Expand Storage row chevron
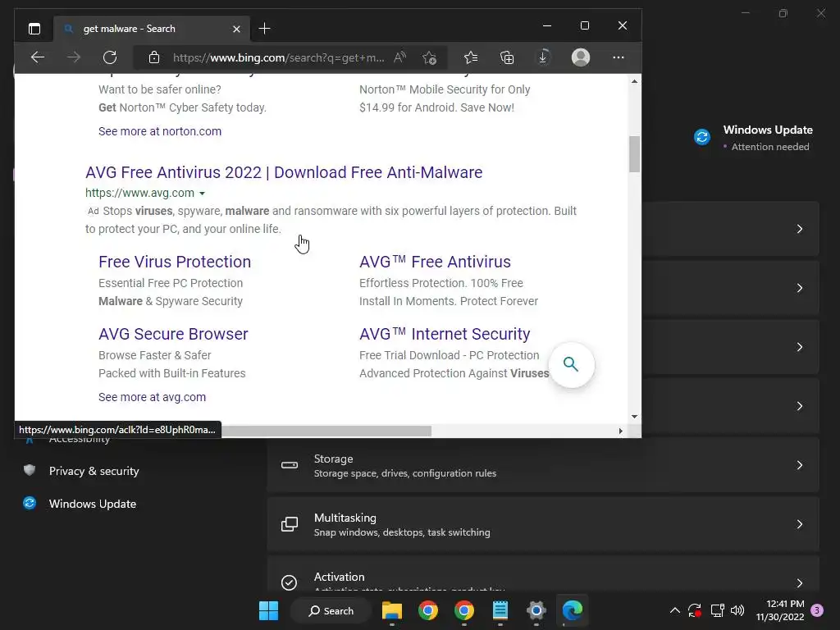Screen dimensions: 840x630 [799, 466]
